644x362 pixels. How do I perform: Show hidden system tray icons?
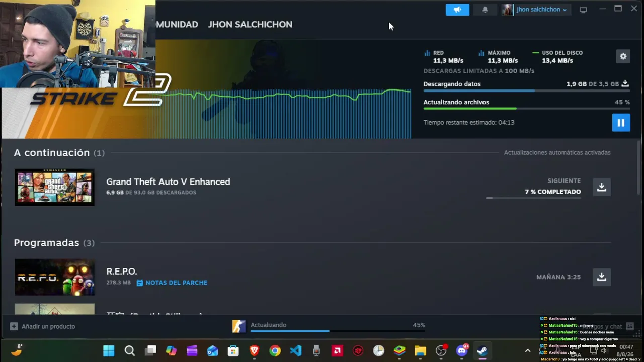[x=528, y=351]
